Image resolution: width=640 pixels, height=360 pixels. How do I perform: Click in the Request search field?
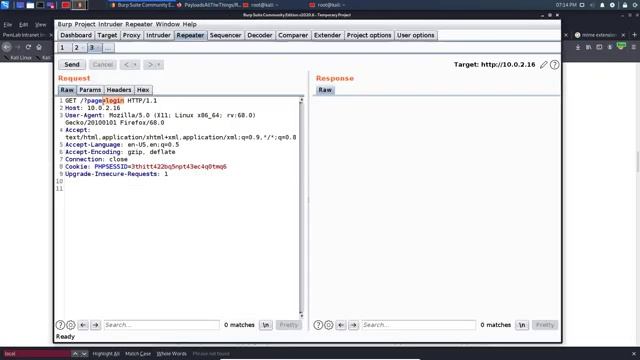(x=162, y=325)
